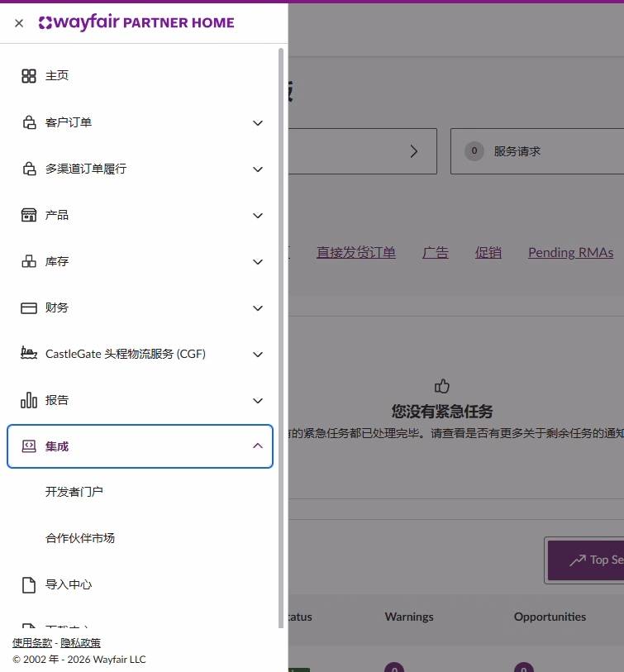Image resolution: width=624 pixels, height=672 pixels.
Task: Click the 报告 bar chart icon
Action: pyautogui.click(x=29, y=400)
